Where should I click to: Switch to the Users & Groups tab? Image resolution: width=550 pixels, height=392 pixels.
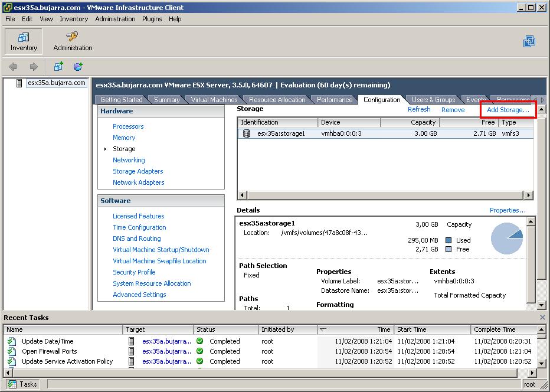pos(433,100)
